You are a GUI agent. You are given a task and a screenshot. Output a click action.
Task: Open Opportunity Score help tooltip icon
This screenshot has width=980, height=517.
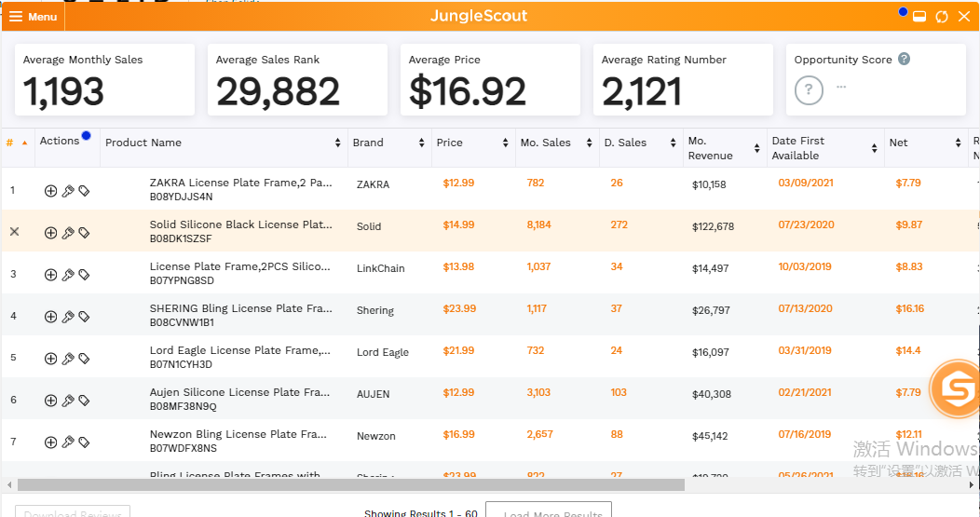pyautogui.click(x=904, y=59)
